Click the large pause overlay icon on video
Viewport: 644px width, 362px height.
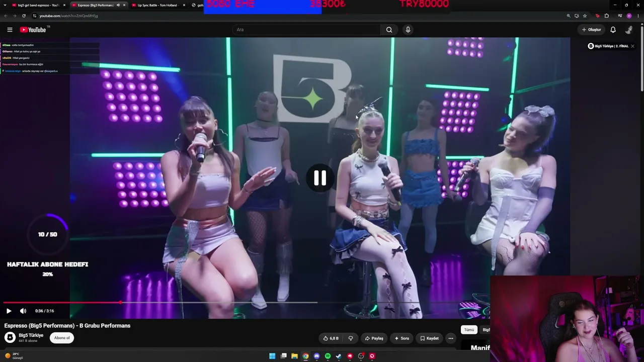320,178
